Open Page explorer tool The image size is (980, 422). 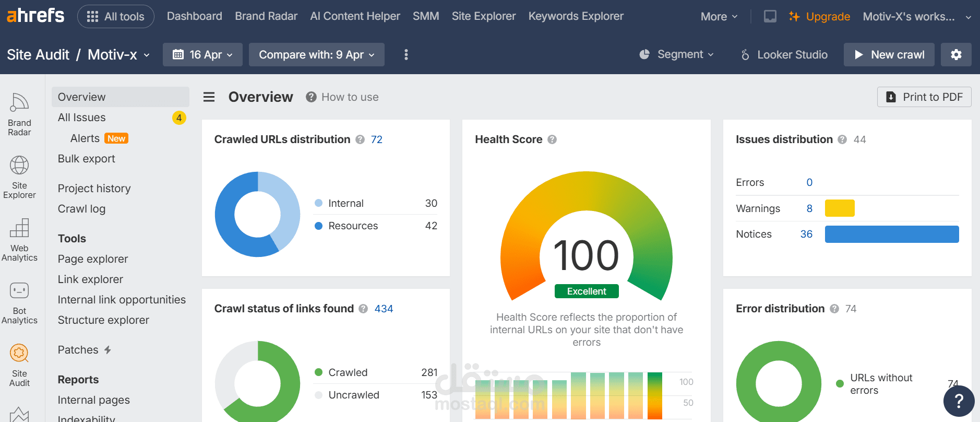coord(93,259)
